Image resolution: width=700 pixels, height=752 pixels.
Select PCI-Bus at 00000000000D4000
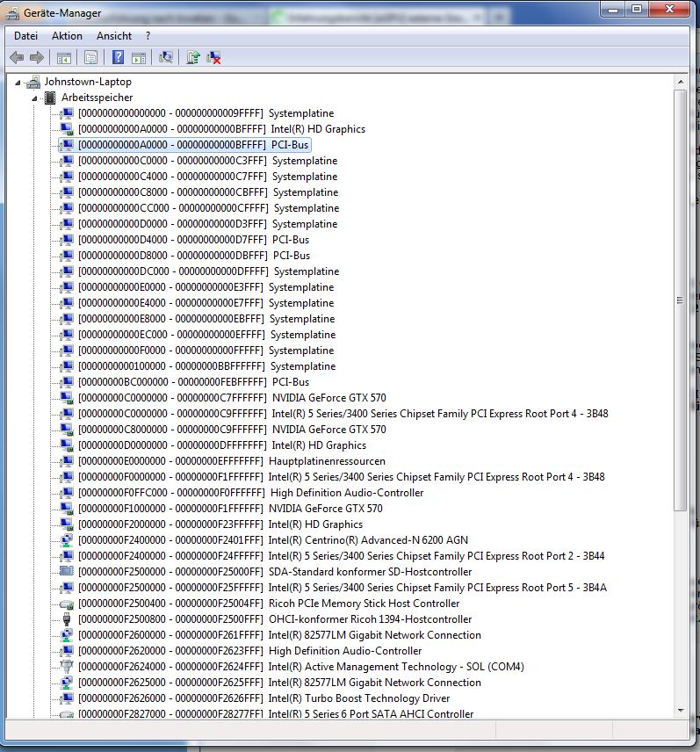click(193, 240)
